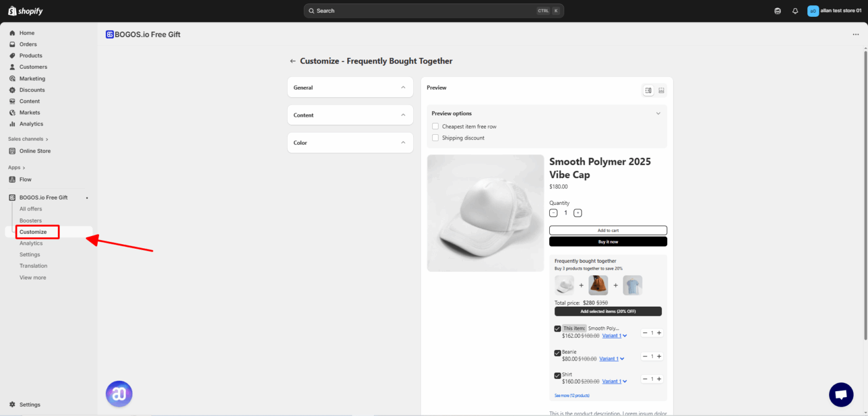Image resolution: width=868 pixels, height=416 pixels.
Task: Open the Variant 1 dropdown for Shirt
Action: coord(614,381)
